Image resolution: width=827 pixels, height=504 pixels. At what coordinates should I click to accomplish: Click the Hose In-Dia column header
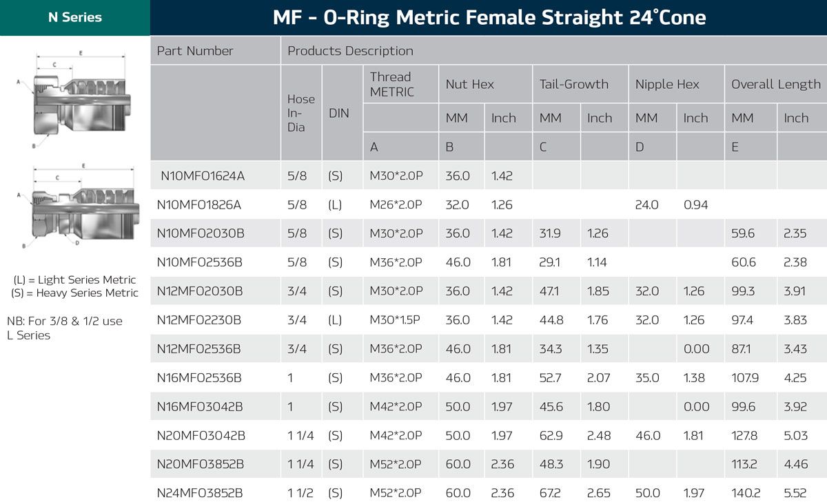(301, 113)
